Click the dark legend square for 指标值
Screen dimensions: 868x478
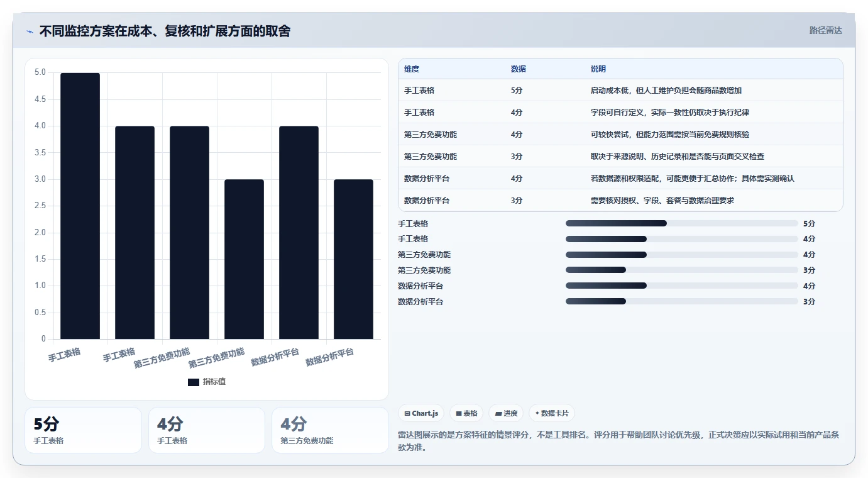pos(194,382)
